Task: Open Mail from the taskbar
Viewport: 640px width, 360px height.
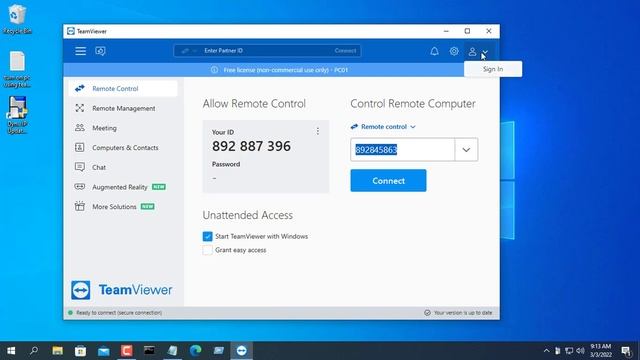Action: (104, 351)
